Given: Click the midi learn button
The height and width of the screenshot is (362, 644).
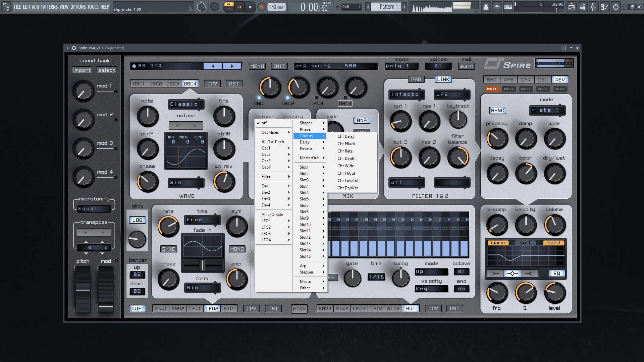Looking at the screenshot, I should click(466, 66).
